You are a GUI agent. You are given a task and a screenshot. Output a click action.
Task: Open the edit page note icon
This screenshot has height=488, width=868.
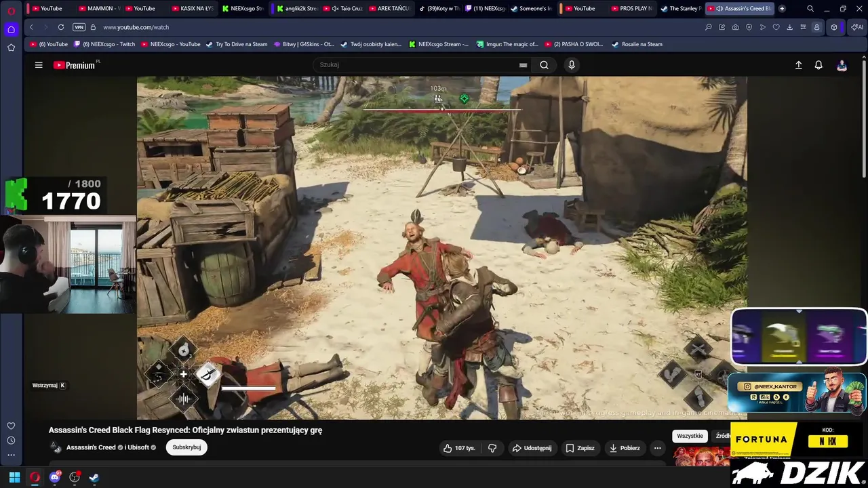click(x=722, y=27)
